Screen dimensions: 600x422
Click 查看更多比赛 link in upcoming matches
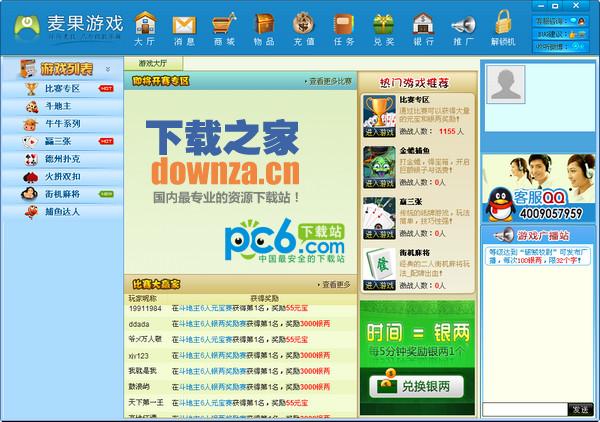click(x=328, y=80)
